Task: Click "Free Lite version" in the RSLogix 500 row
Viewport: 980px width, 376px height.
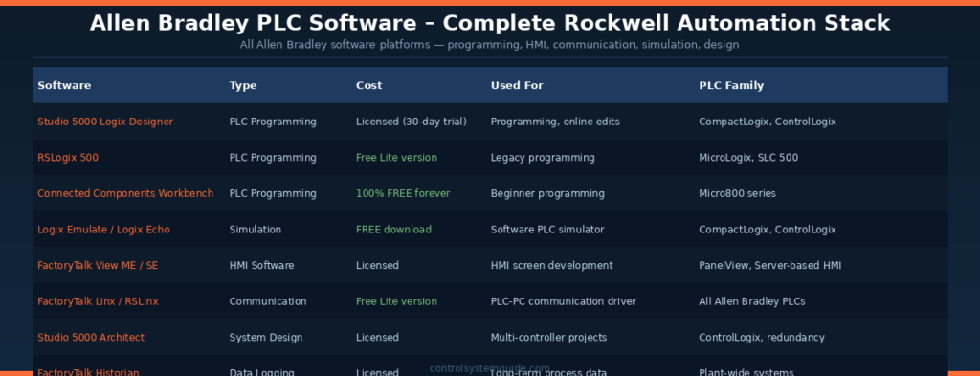Action: click(397, 158)
